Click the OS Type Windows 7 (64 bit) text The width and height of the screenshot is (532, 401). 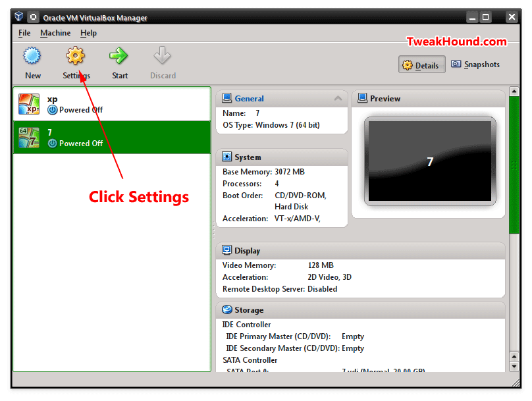287,125
